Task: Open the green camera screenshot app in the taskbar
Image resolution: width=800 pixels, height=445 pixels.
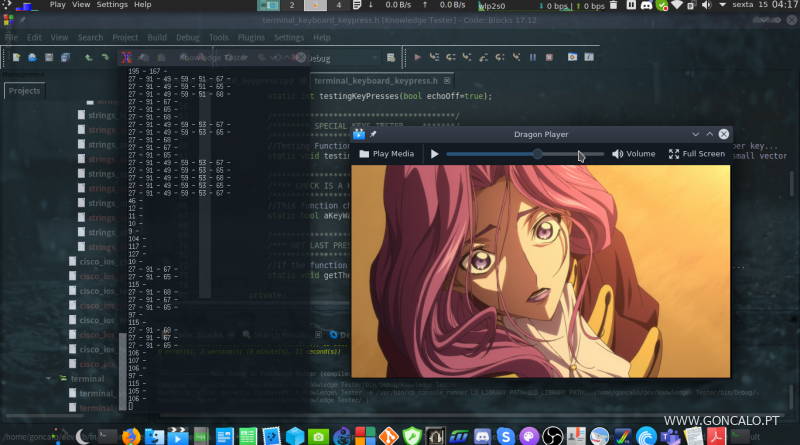Action: 318,437
